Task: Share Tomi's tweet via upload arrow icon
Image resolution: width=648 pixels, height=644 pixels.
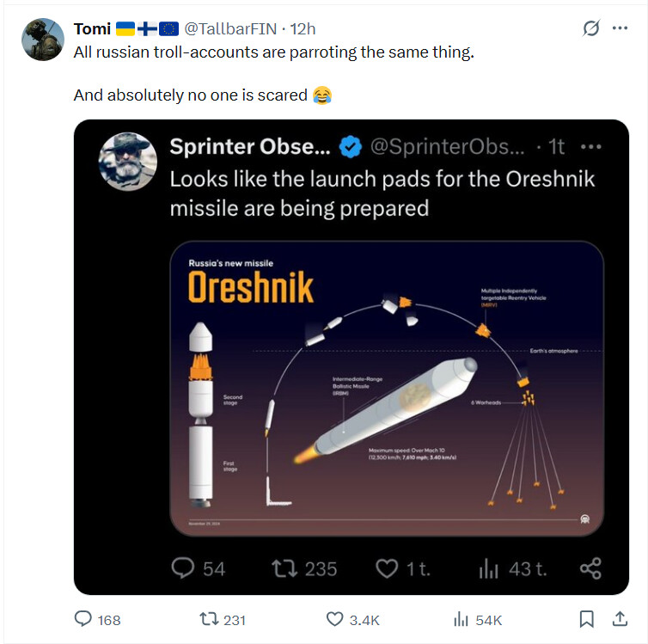Action: [x=620, y=619]
